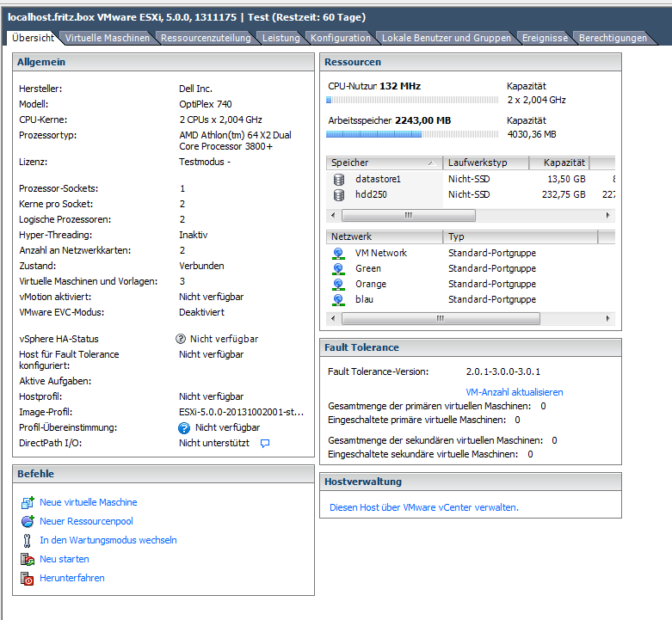Click the Image-Profil value ESXi-5.0.0-2013100…

pyautogui.click(x=241, y=413)
